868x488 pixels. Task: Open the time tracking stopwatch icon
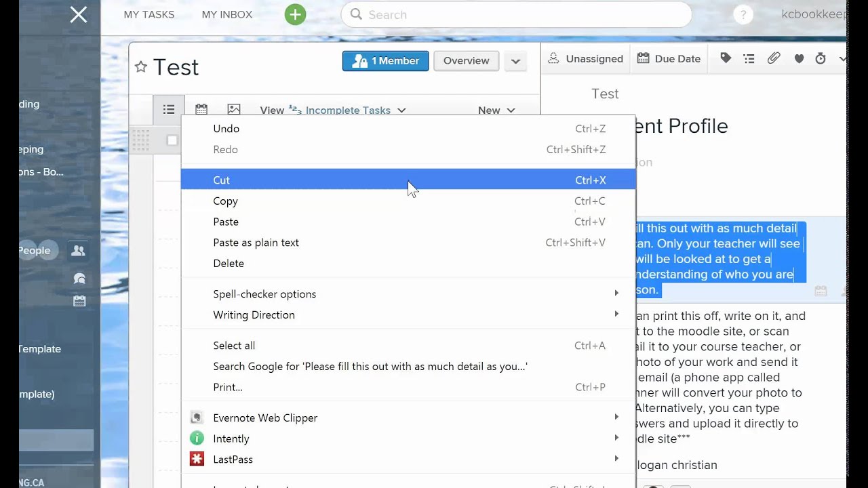tap(821, 59)
